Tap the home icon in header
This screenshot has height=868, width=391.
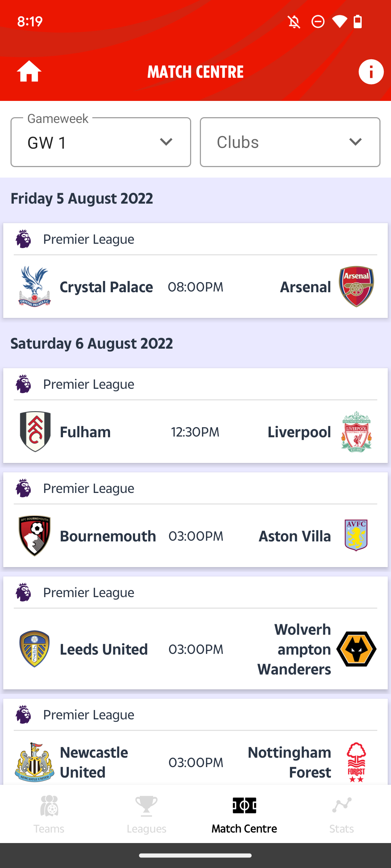click(29, 72)
